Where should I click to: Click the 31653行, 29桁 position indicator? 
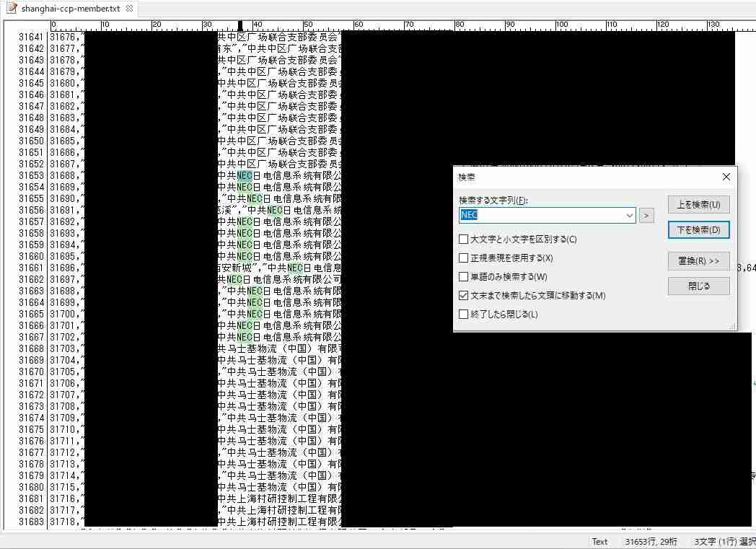651,542
